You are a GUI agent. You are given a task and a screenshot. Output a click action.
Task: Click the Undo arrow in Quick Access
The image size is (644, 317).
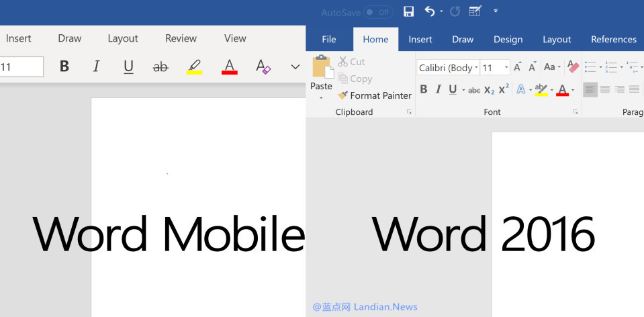point(430,11)
